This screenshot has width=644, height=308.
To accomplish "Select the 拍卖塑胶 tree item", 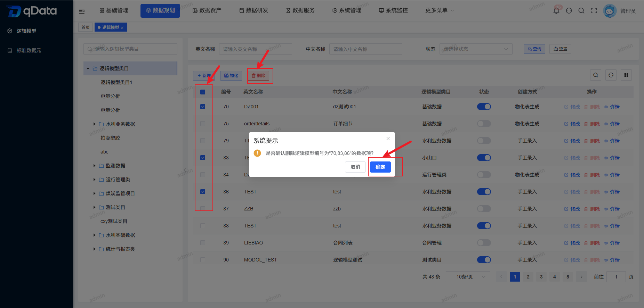I will 110,138.
